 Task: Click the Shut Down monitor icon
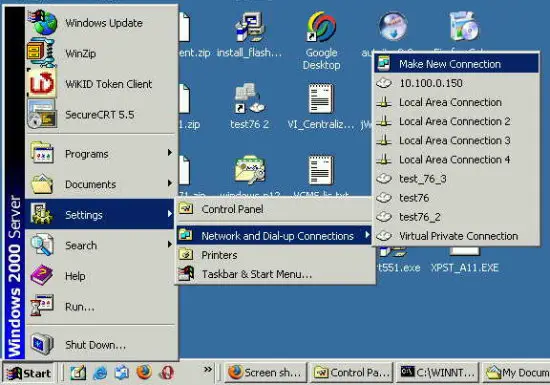pyautogui.click(x=42, y=344)
